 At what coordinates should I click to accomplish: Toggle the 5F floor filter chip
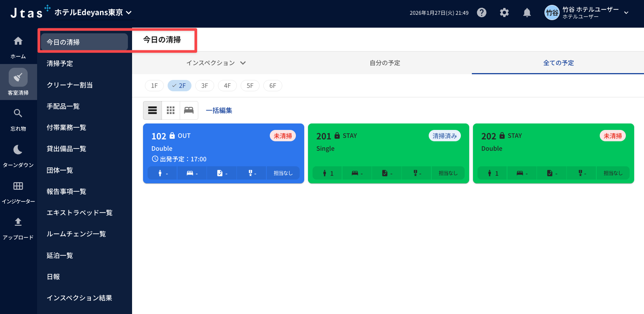tap(250, 86)
